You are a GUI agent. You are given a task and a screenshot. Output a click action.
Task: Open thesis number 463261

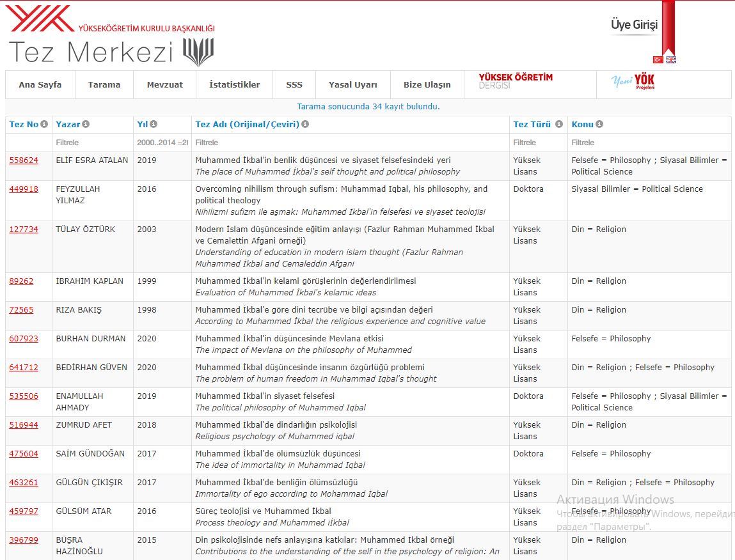point(24,483)
